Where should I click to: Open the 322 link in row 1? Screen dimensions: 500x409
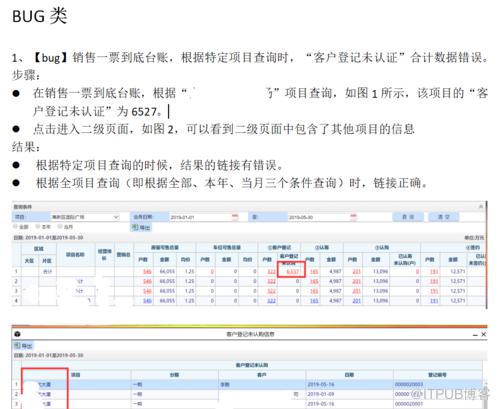pyautogui.click(x=271, y=272)
